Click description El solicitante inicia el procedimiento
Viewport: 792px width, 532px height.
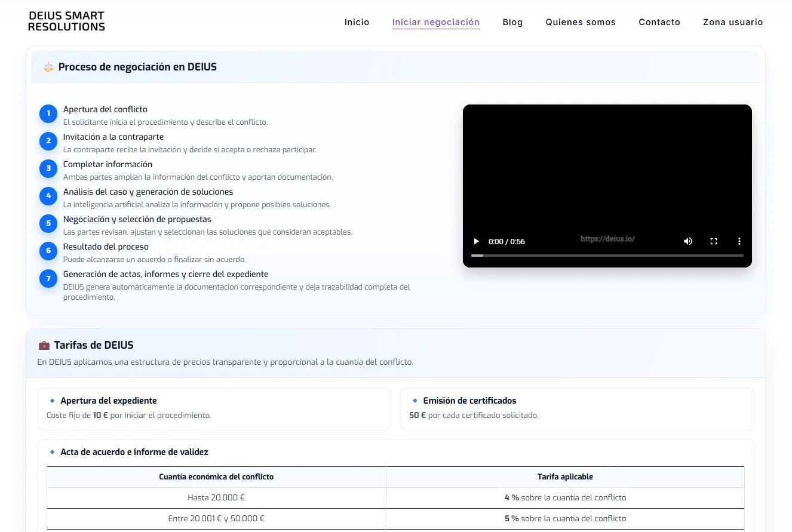click(x=165, y=122)
